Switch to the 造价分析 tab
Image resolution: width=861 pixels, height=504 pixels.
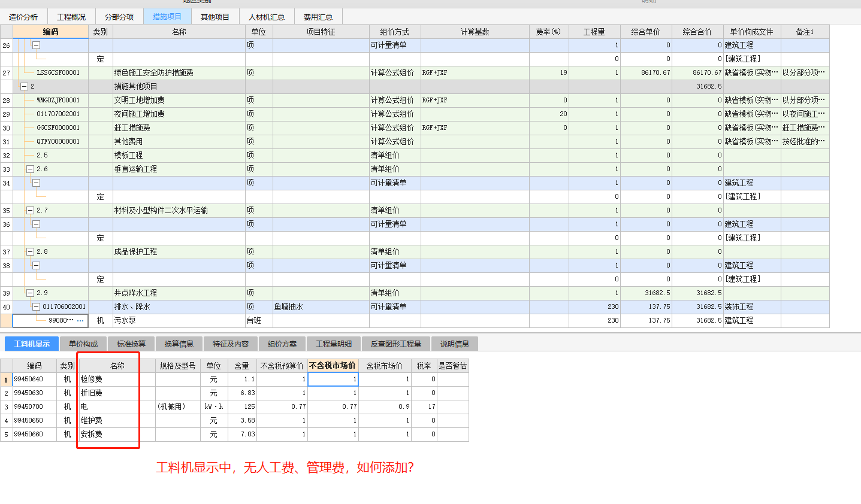pos(23,17)
